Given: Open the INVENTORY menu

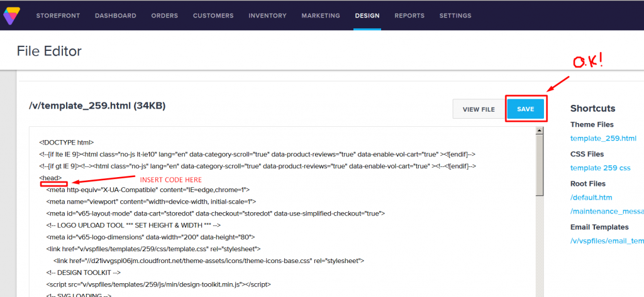Looking at the screenshot, I should pyautogui.click(x=267, y=16).
